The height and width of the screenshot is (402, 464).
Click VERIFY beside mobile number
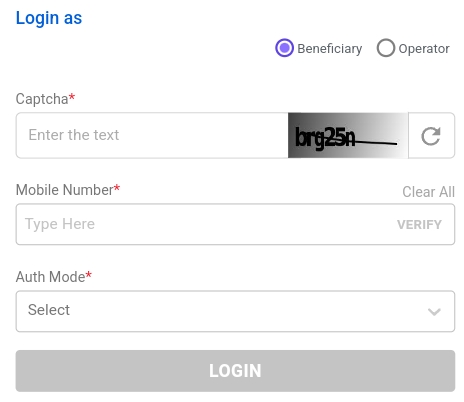pyautogui.click(x=419, y=224)
